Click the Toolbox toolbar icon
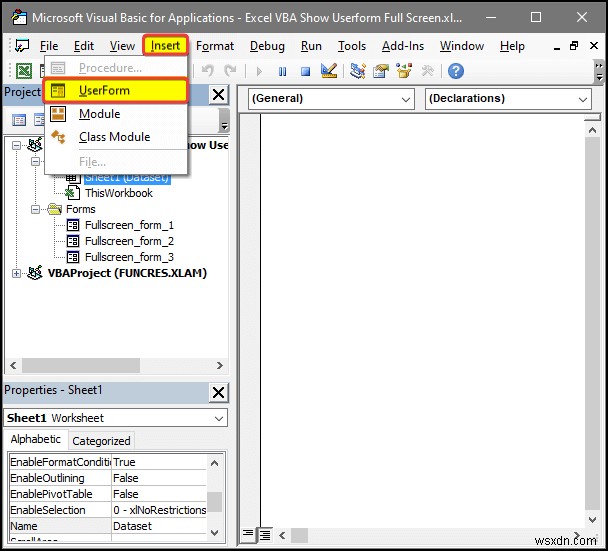The image size is (608, 551). pyautogui.click(x=427, y=71)
